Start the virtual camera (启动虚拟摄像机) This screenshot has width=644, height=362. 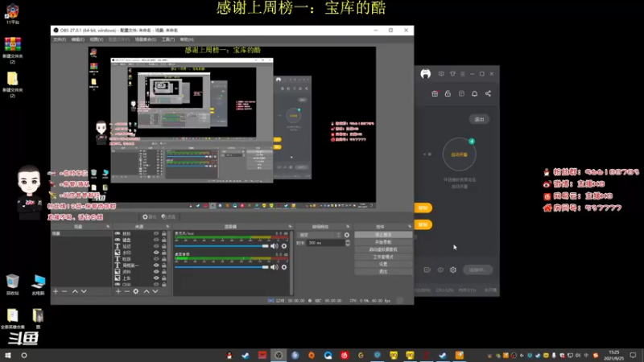(x=383, y=249)
